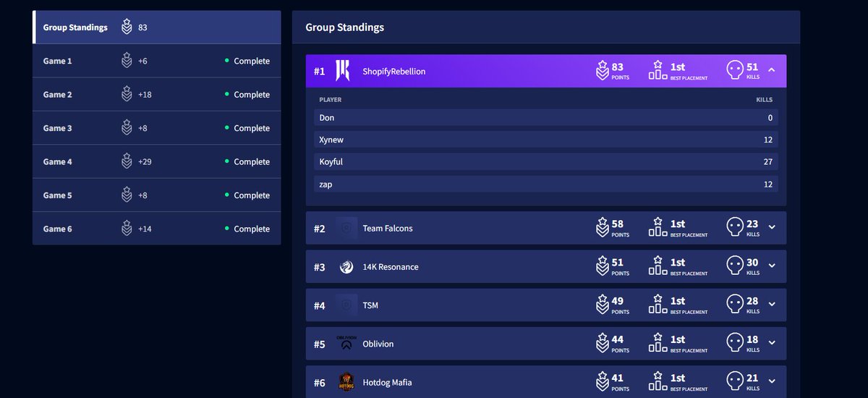Click the Oblivion team name

[x=378, y=344]
